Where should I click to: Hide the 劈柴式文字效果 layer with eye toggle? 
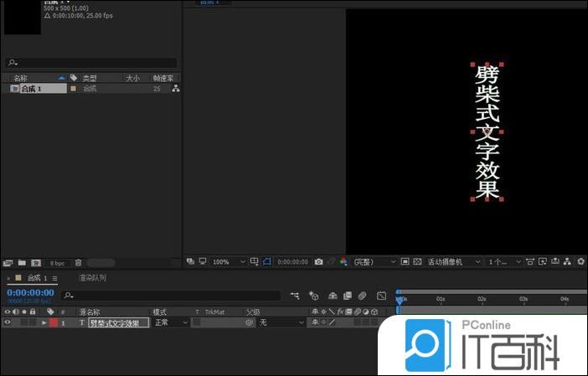(8, 322)
